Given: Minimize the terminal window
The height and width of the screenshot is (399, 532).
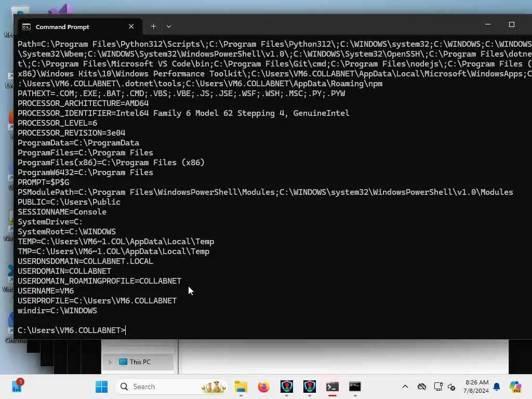Looking at the screenshot, I should [x=488, y=24].
